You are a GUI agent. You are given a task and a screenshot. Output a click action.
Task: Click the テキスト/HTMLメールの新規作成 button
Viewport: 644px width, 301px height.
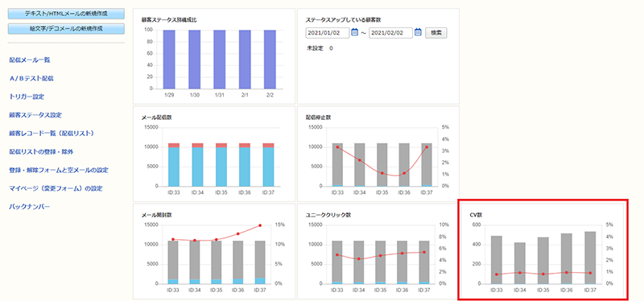[x=66, y=14]
